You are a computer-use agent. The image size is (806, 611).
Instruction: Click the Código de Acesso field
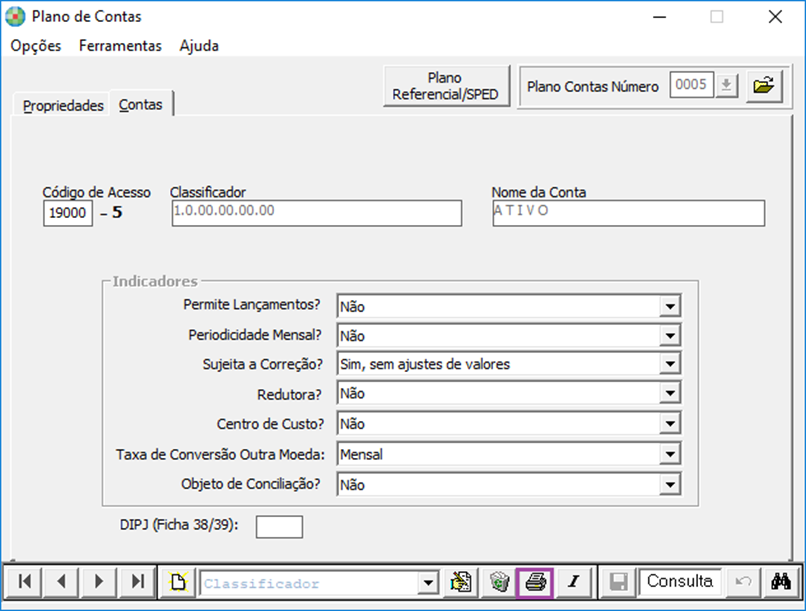pyautogui.click(x=68, y=213)
